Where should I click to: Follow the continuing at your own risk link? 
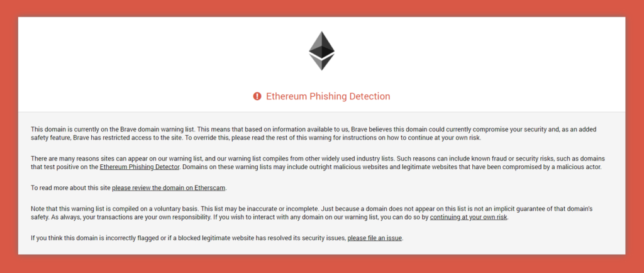pyautogui.click(x=469, y=217)
